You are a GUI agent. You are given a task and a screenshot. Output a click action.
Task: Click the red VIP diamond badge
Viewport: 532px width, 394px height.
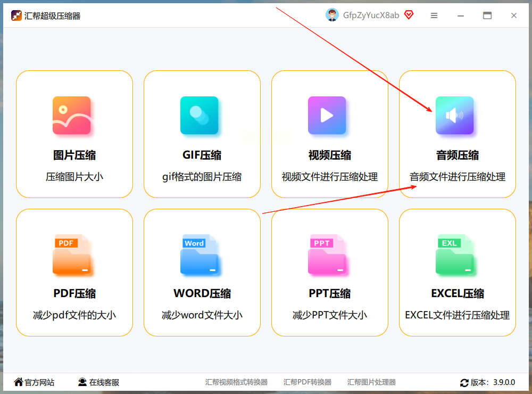coord(409,15)
